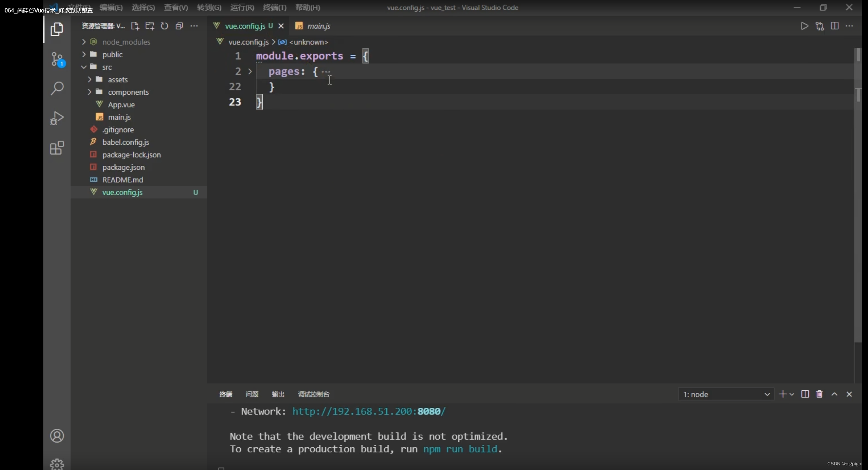This screenshot has height=470, width=868.
Task: Open the Manage gear icon
Action: click(x=57, y=464)
